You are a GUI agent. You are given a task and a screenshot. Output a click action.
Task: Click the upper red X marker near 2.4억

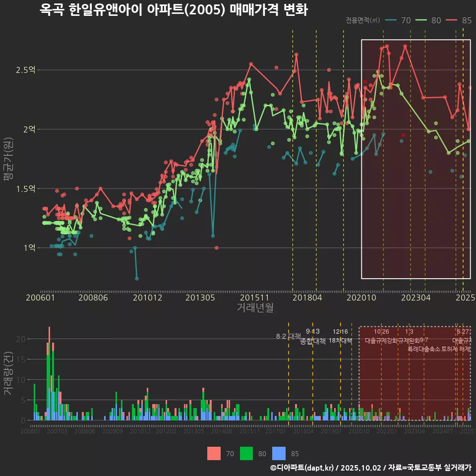(x=365, y=82)
